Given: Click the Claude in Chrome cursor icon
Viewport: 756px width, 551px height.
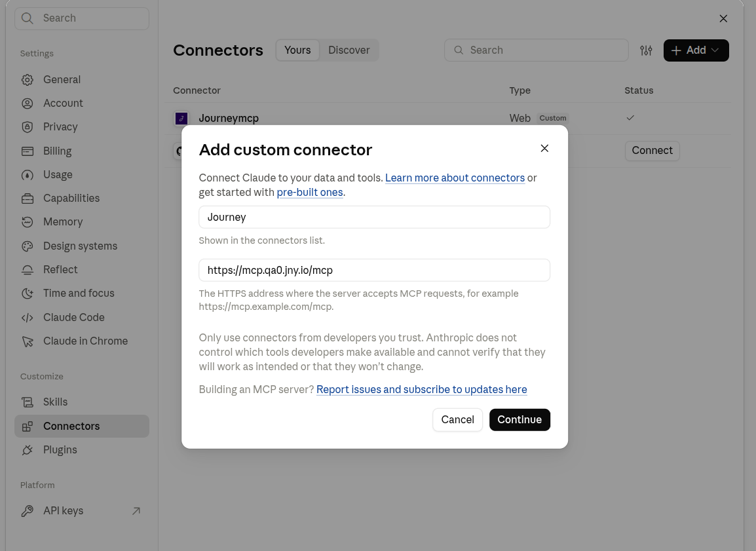Looking at the screenshot, I should coord(28,341).
